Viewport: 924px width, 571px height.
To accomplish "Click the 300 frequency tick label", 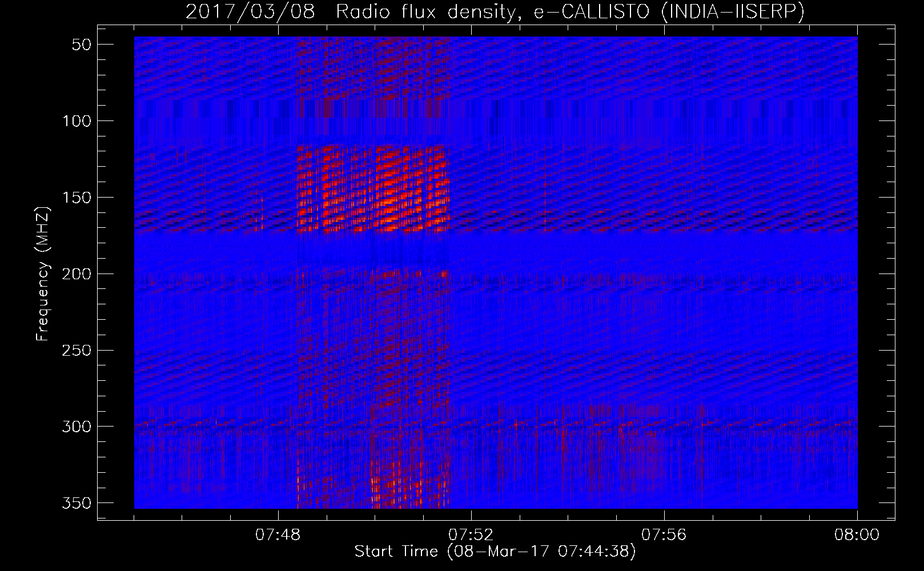I will (x=77, y=427).
